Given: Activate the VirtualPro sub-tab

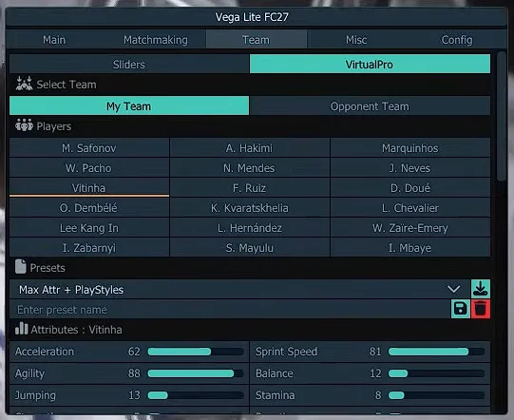Looking at the screenshot, I should tap(370, 64).
